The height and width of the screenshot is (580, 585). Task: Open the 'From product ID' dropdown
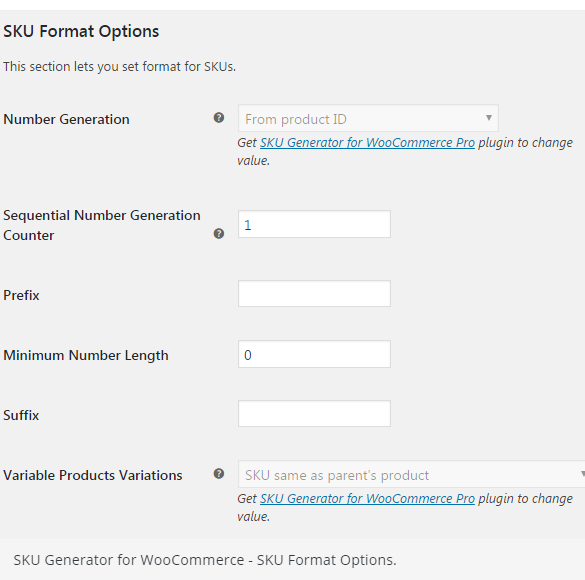(x=368, y=118)
